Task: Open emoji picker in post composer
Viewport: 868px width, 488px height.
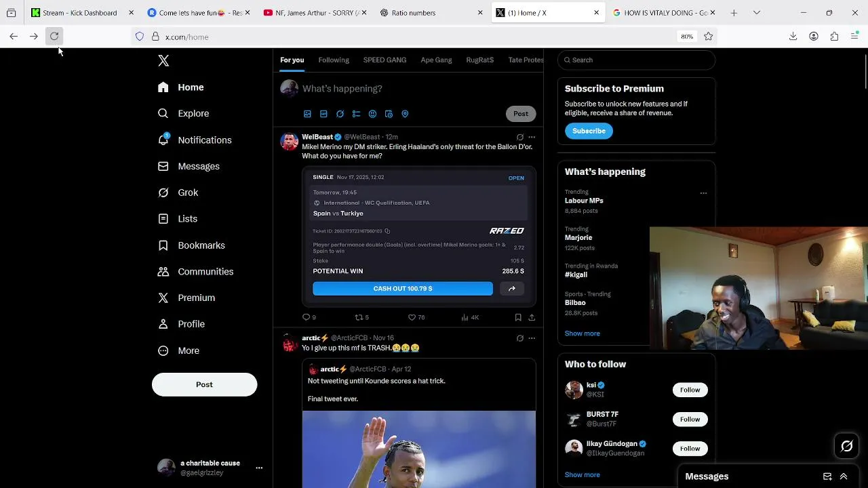Action: 372,114
